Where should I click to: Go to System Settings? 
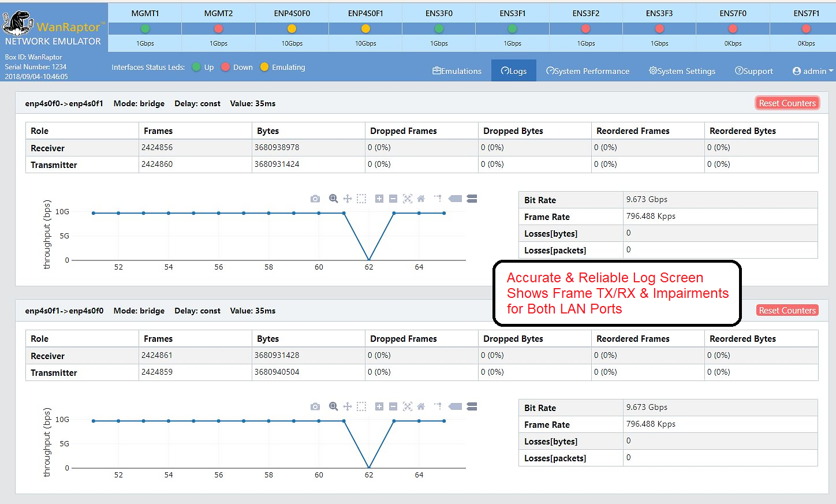[x=682, y=71]
